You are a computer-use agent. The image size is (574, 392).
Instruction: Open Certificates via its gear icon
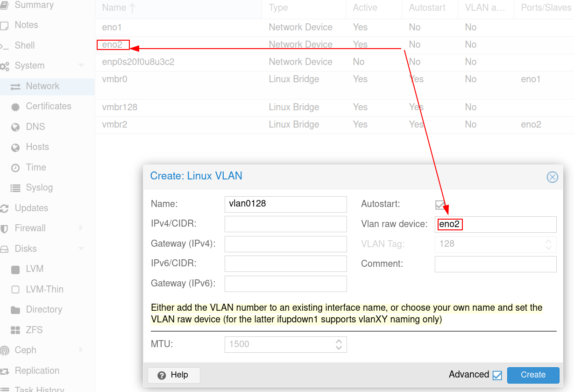click(x=15, y=107)
